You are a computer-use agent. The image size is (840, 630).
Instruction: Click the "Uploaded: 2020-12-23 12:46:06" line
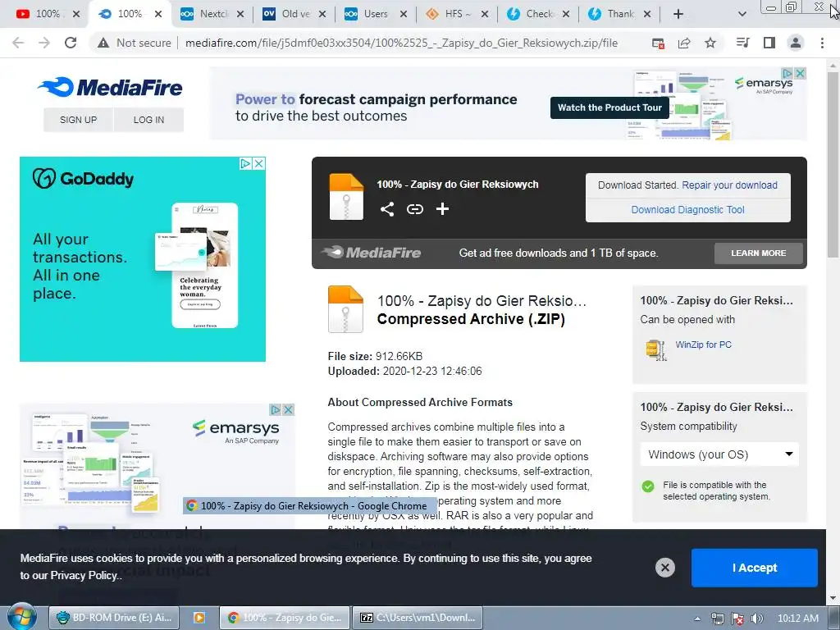[x=405, y=372]
